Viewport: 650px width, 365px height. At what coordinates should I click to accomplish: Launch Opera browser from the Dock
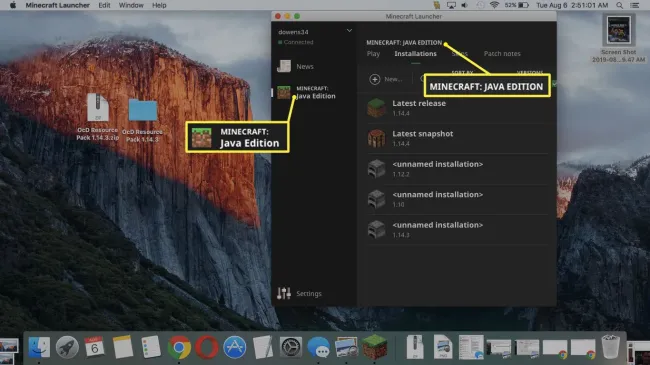click(207, 347)
